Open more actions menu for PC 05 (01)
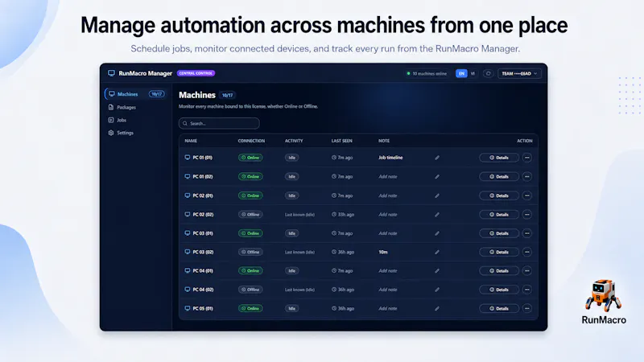The image size is (644, 362). 527,309
